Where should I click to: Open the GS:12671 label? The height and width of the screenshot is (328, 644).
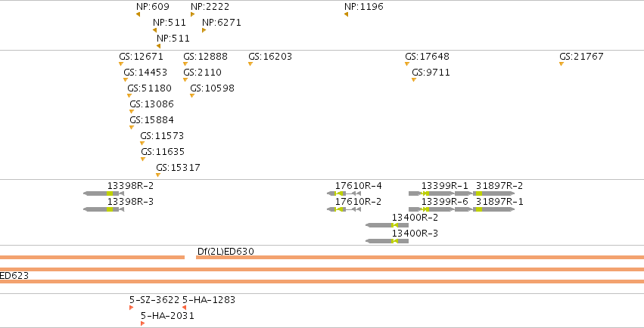pos(141,56)
